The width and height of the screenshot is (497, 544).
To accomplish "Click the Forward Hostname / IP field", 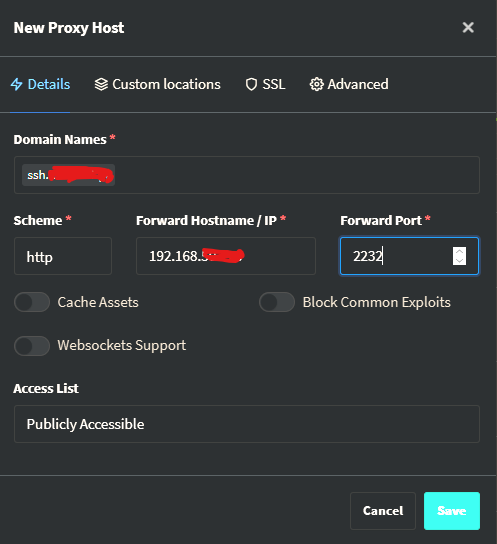I will pos(226,256).
